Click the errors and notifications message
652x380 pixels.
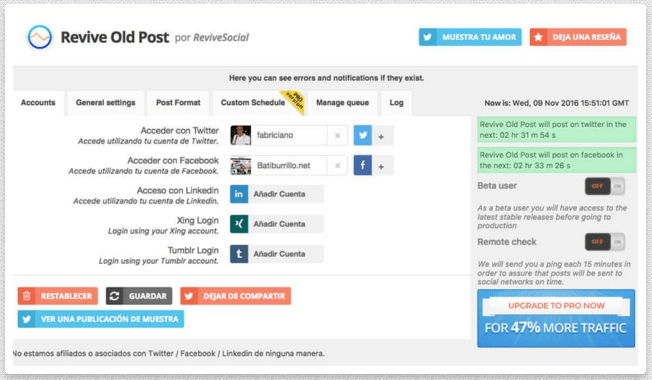(x=326, y=78)
